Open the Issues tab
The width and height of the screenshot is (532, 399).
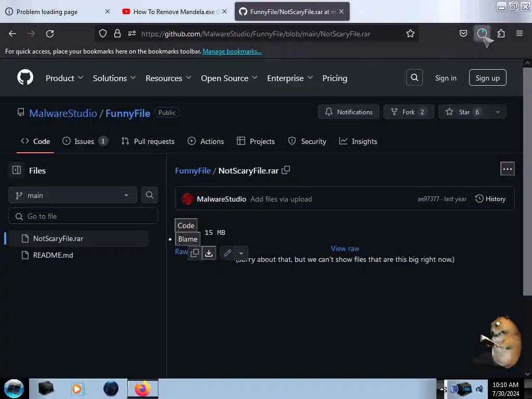(x=85, y=141)
